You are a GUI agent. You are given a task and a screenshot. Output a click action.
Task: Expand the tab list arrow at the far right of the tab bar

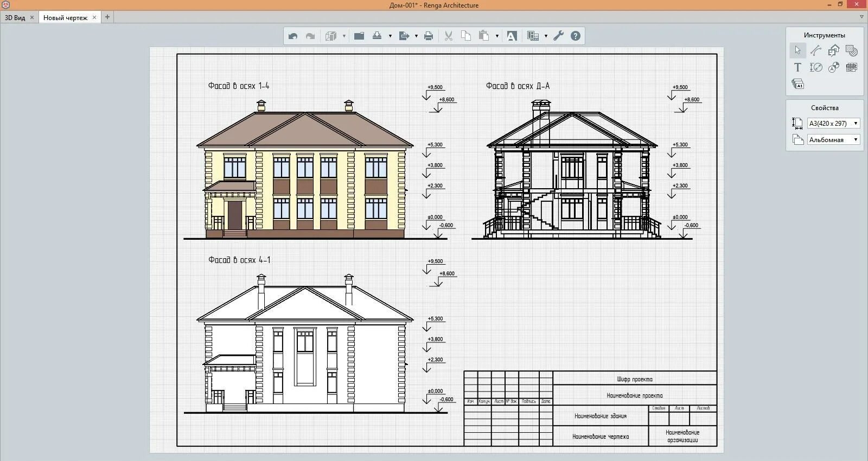861,17
